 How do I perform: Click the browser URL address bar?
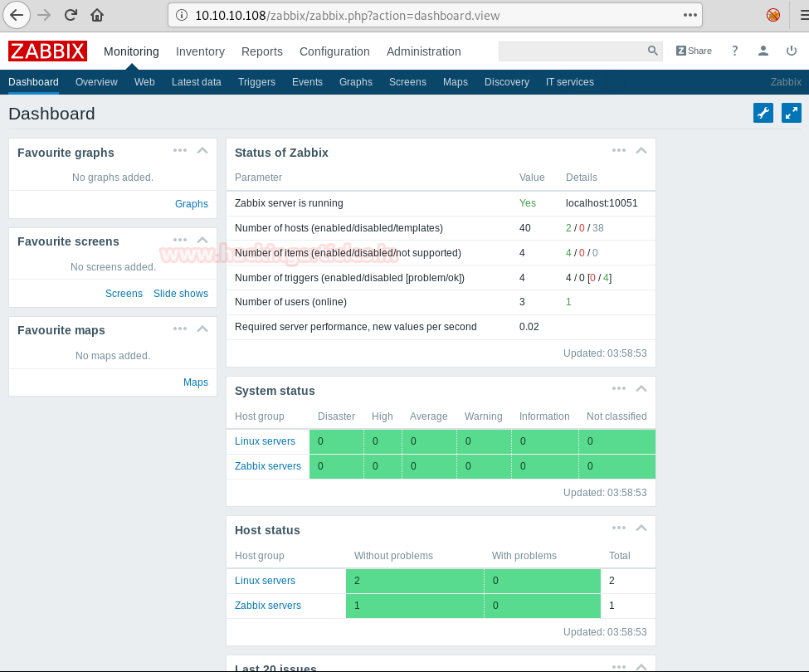(435, 16)
